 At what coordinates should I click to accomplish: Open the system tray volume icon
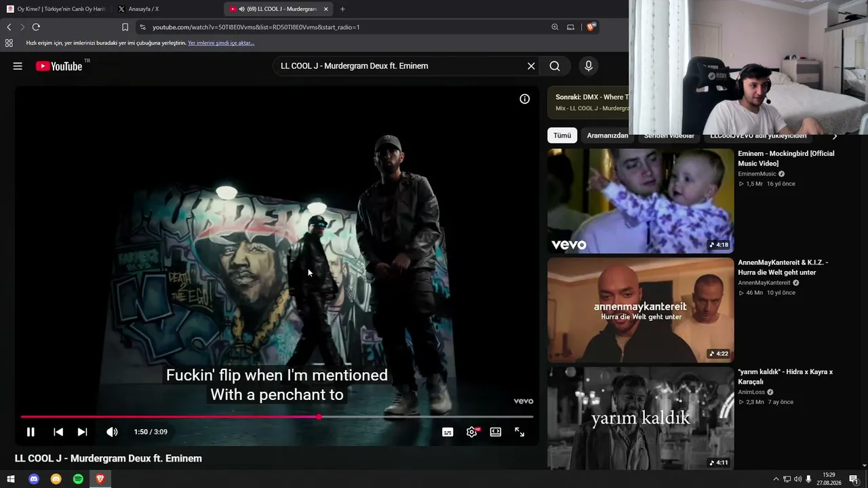pyautogui.click(x=797, y=479)
